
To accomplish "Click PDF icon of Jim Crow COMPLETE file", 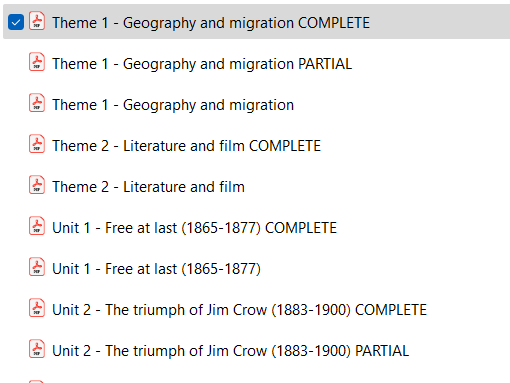I will pos(37,308).
